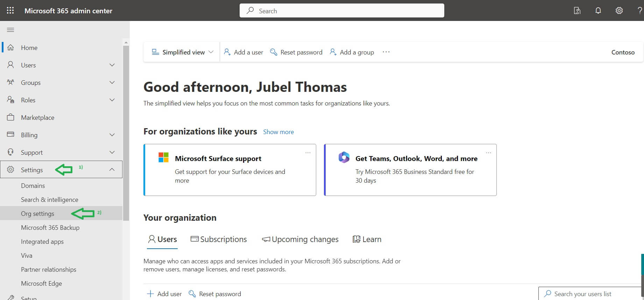Expand the Groups menu chevron

112,82
